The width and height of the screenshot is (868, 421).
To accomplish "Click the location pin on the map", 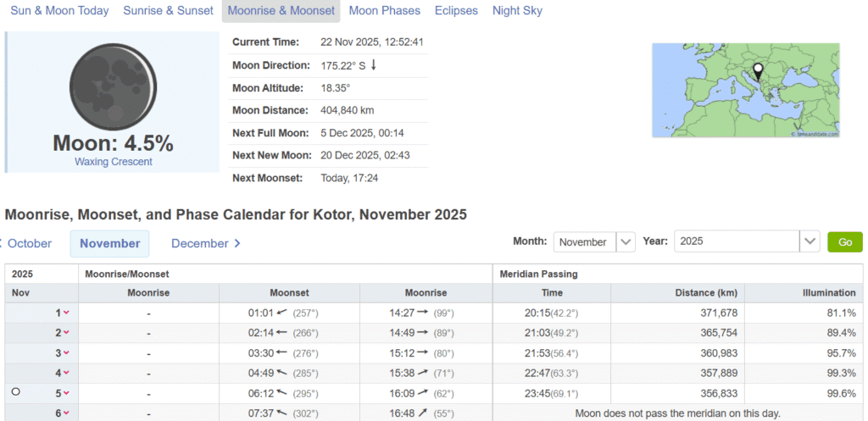I will click(758, 71).
